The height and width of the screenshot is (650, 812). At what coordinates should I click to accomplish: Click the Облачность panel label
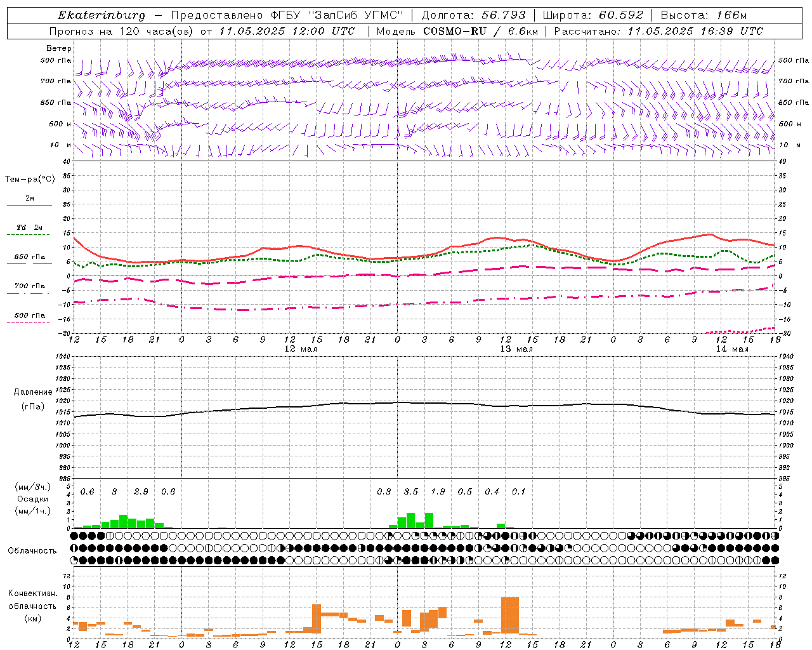[x=32, y=551]
